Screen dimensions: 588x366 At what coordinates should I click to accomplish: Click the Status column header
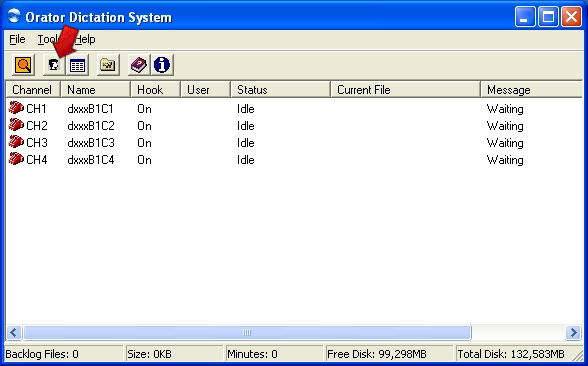pos(280,90)
